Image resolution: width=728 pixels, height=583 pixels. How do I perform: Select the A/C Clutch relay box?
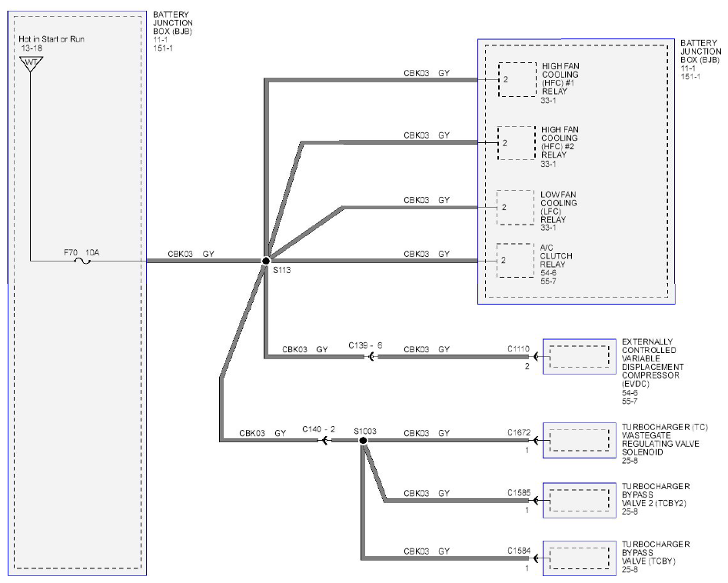pos(515,261)
